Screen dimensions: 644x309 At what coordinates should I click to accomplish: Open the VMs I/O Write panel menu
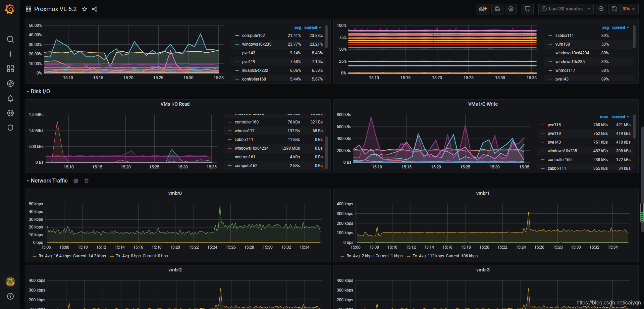[483, 104]
